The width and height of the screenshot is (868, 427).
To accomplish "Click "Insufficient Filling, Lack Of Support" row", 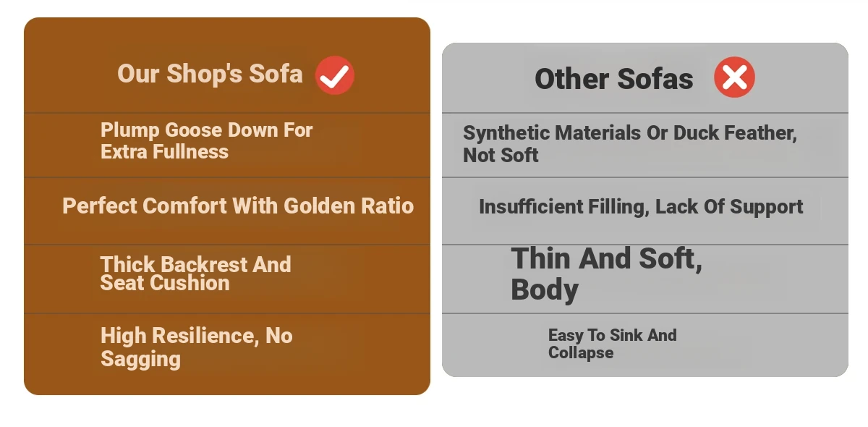I will click(x=644, y=211).
